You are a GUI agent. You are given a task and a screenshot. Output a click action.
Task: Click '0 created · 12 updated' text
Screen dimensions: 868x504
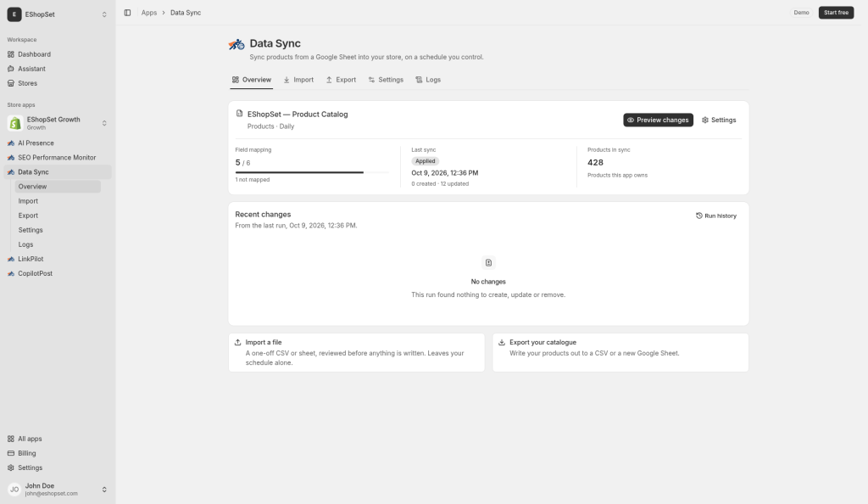pyautogui.click(x=440, y=184)
